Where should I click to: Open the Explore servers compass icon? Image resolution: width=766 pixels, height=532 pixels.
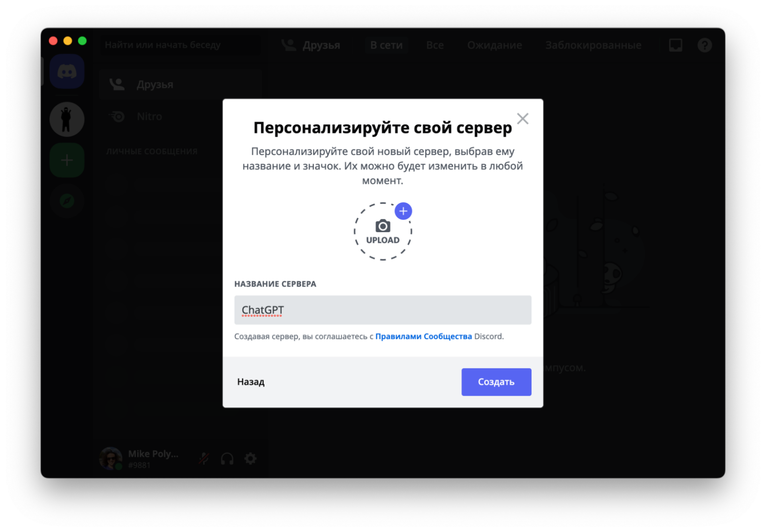(x=67, y=201)
